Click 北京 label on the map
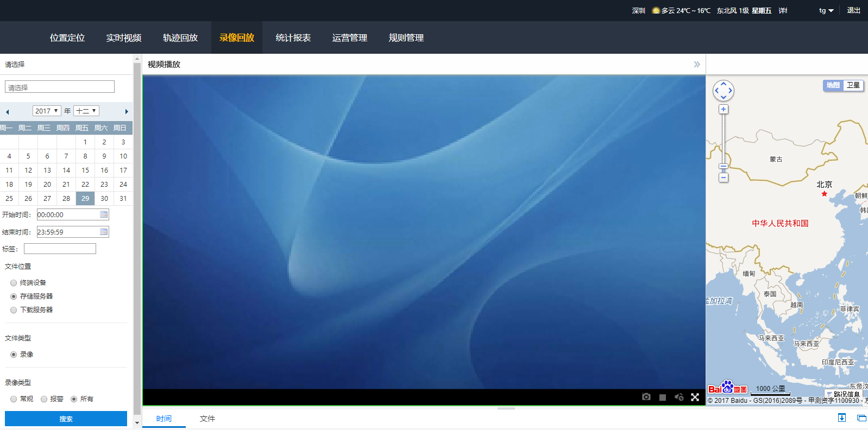This screenshot has height=430, width=868. point(824,185)
